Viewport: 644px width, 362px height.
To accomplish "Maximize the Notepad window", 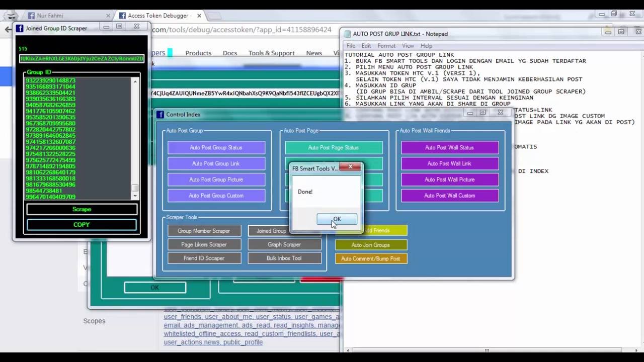I will (621, 32).
